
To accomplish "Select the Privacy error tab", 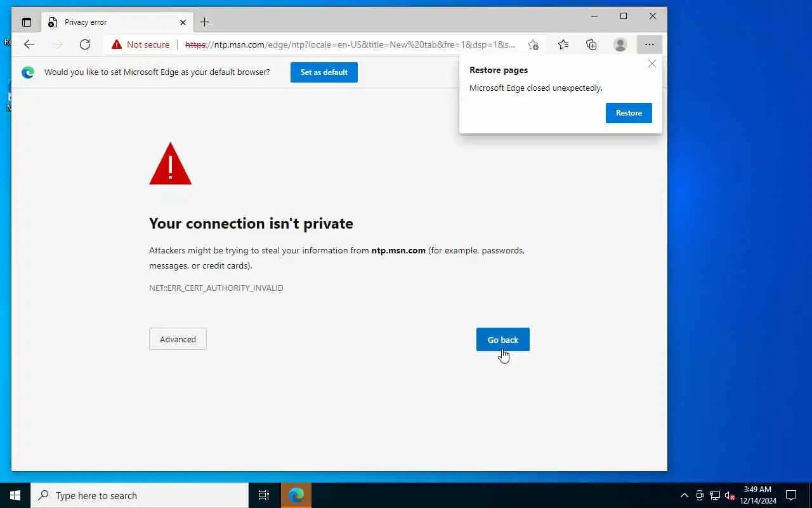I will [117, 22].
